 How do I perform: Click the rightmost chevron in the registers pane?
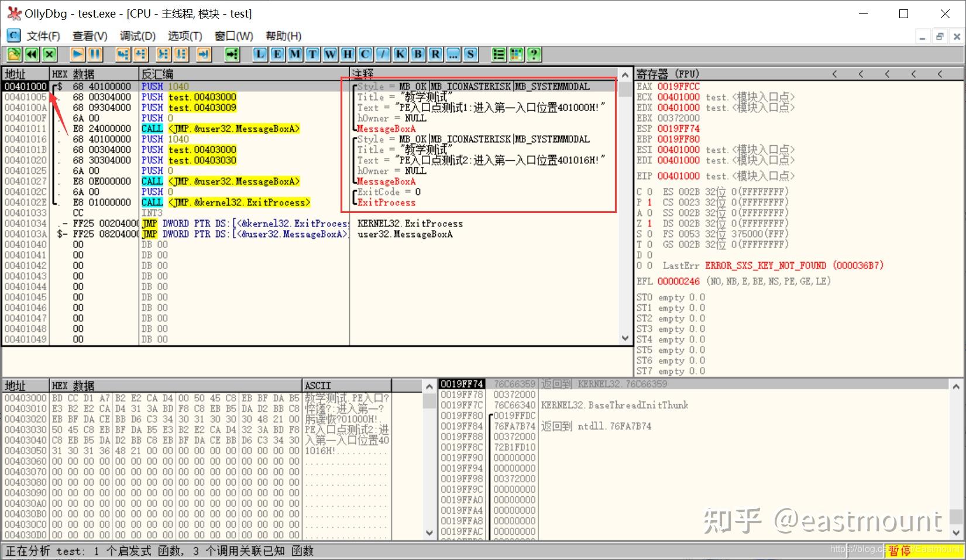pos(940,74)
